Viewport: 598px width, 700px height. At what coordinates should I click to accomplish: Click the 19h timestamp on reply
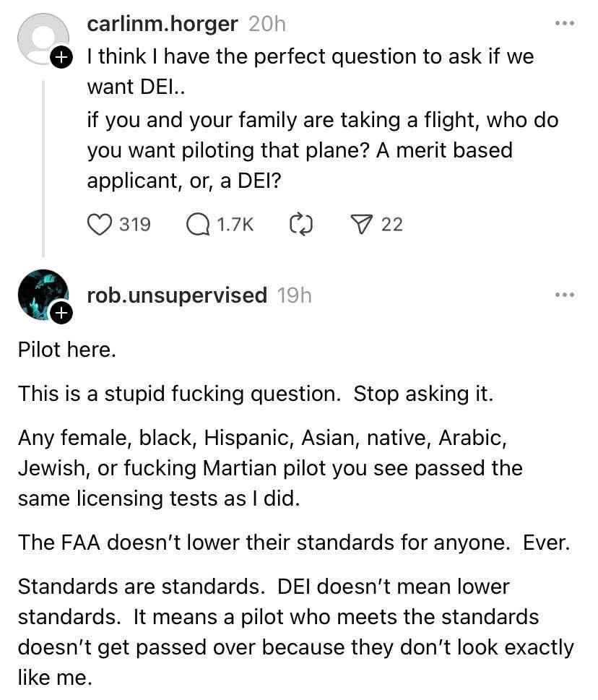294,295
